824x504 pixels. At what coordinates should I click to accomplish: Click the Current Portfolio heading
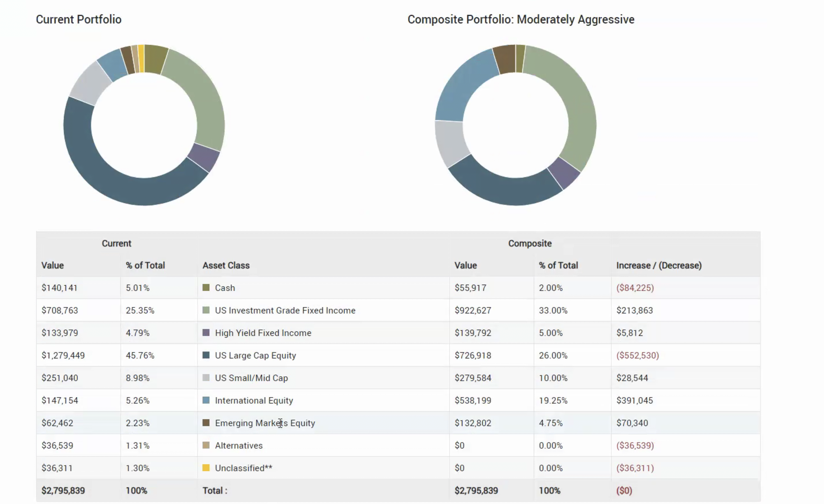click(x=78, y=19)
